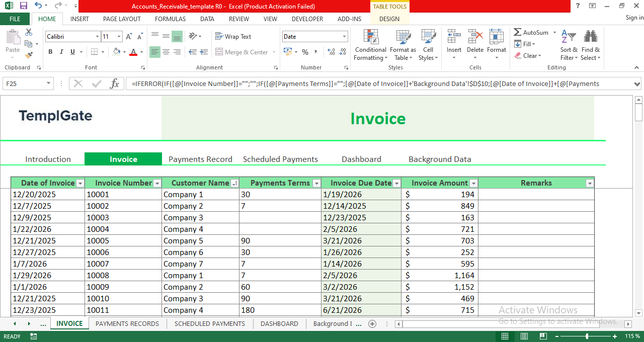This screenshot has width=644, height=342.
Task: Set top vertical alignment
Action: pyautogui.click(x=155, y=36)
